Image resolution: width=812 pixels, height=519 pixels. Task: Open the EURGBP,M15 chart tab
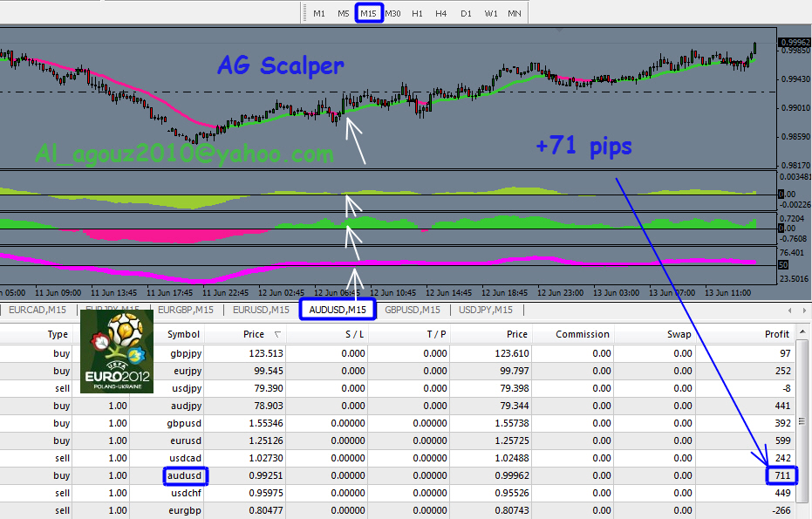pos(186,310)
